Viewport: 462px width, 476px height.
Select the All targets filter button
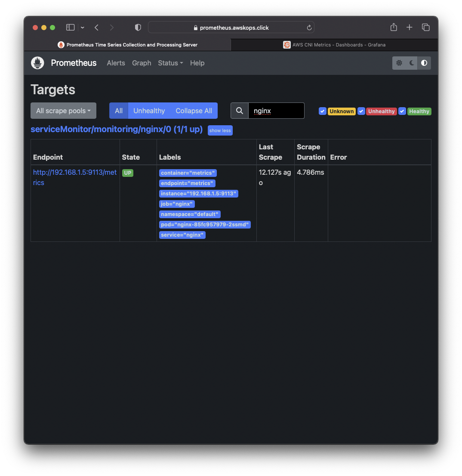point(119,111)
